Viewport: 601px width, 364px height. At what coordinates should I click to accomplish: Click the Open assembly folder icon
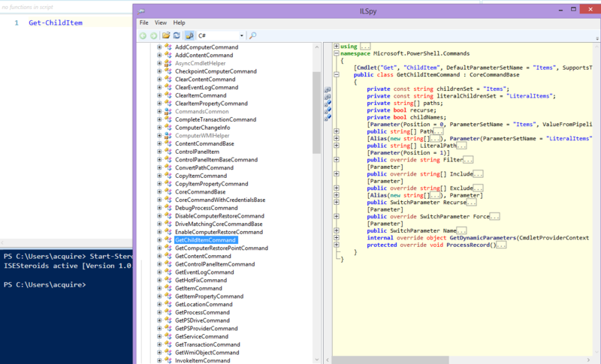tap(166, 35)
